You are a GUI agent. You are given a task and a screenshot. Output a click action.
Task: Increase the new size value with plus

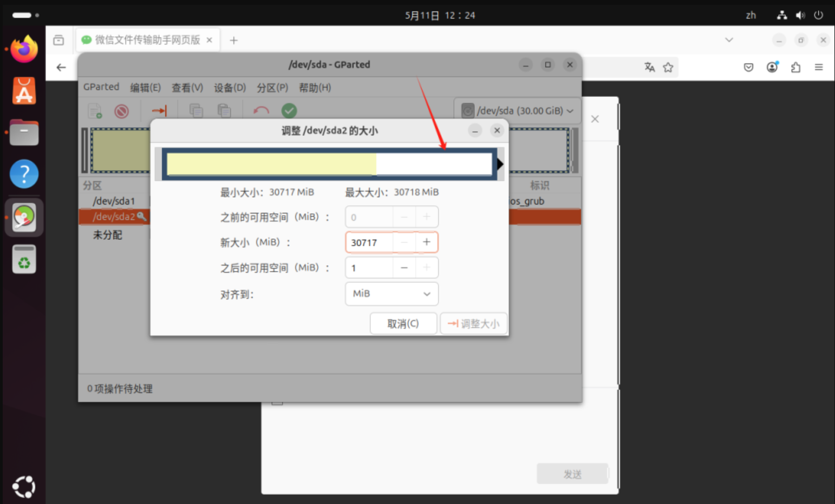point(427,242)
